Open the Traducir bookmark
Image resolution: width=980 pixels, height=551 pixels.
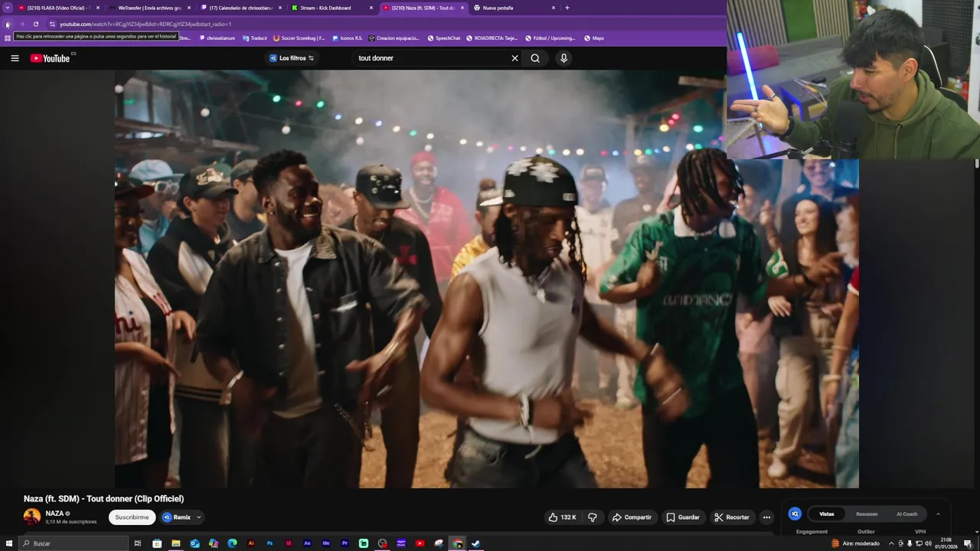[x=255, y=38]
